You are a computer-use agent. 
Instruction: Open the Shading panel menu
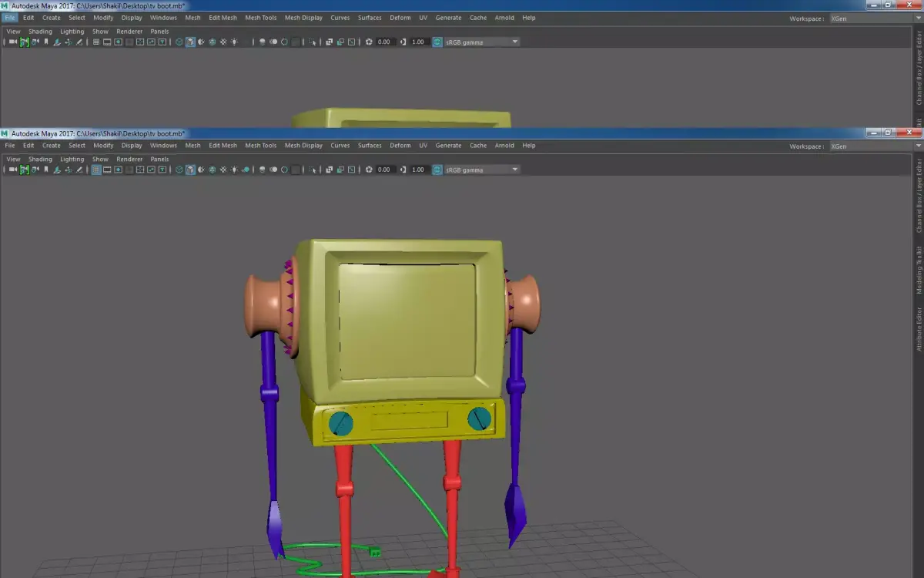click(40, 159)
